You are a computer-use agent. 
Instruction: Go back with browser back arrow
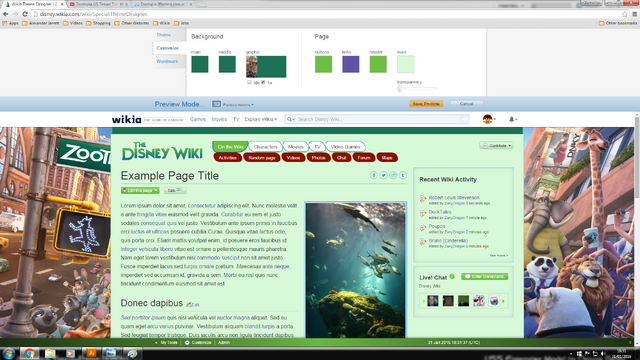click(6, 14)
